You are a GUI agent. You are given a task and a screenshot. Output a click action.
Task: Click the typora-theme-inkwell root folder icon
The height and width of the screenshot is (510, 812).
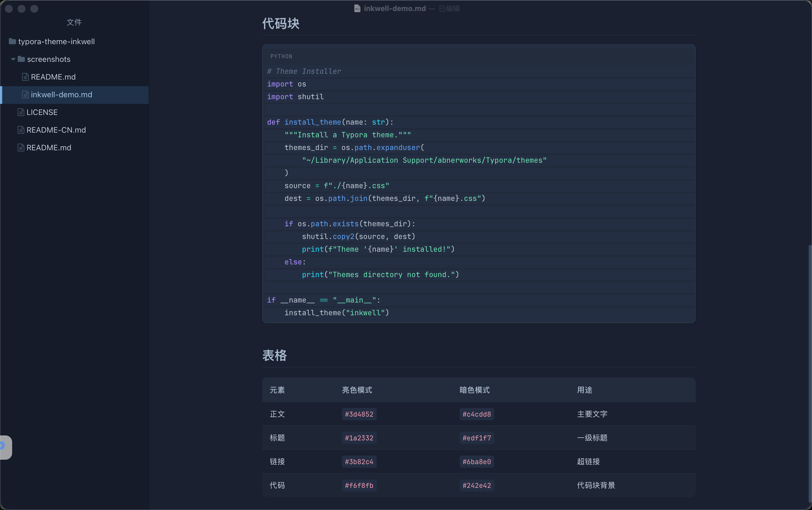[x=12, y=41]
